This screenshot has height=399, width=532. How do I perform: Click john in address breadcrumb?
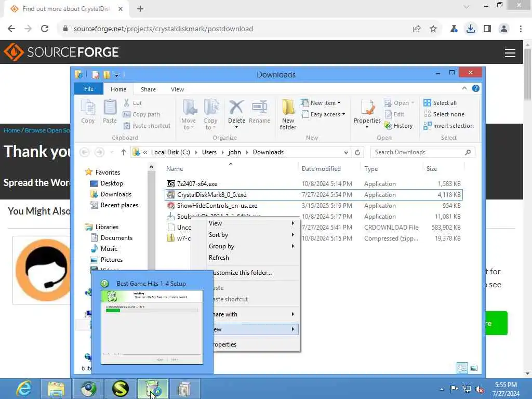tap(234, 152)
